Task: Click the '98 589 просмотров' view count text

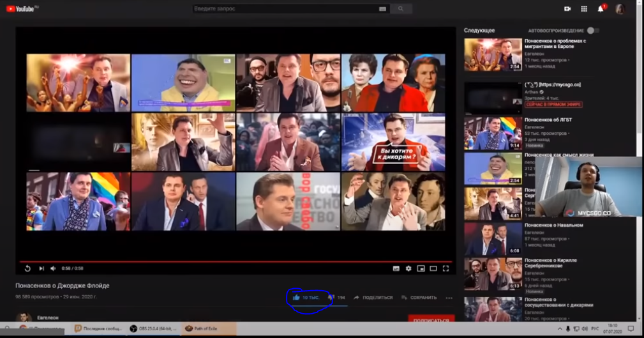Action: [37, 296]
